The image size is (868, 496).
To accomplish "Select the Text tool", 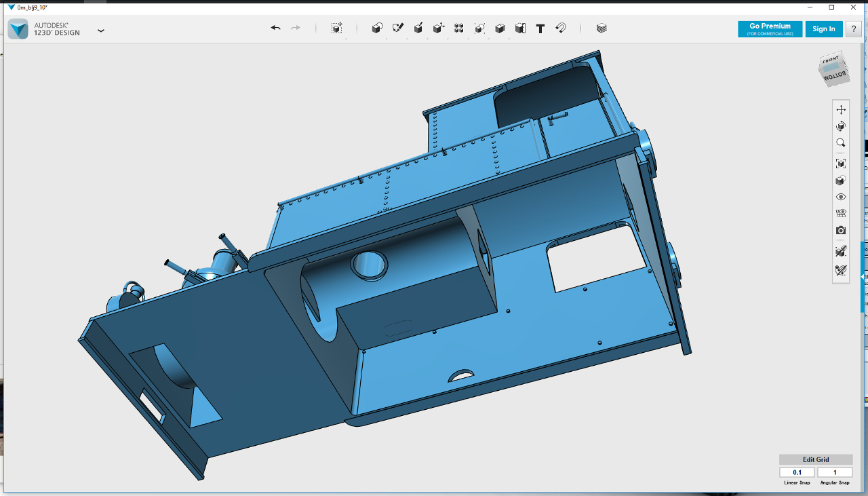I will click(540, 28).
